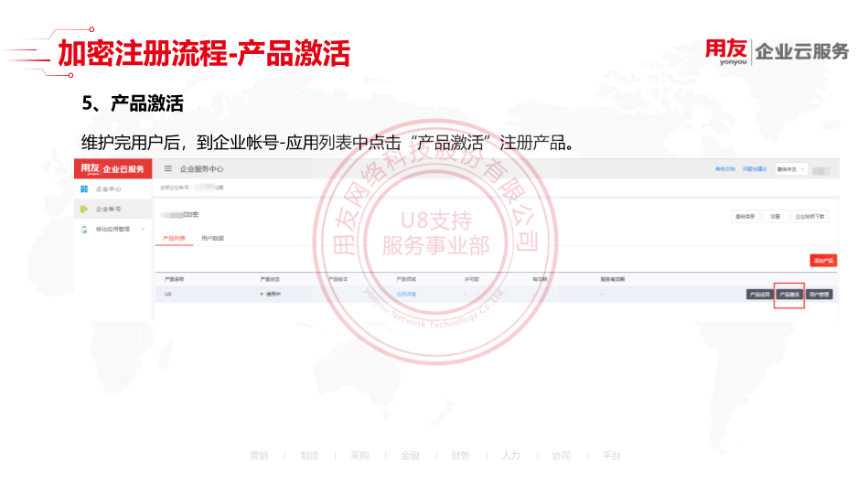Click the 用友 企业云服务 logo in sidebar header
Screen dimensions: 868x485
(x=113, y=169)
